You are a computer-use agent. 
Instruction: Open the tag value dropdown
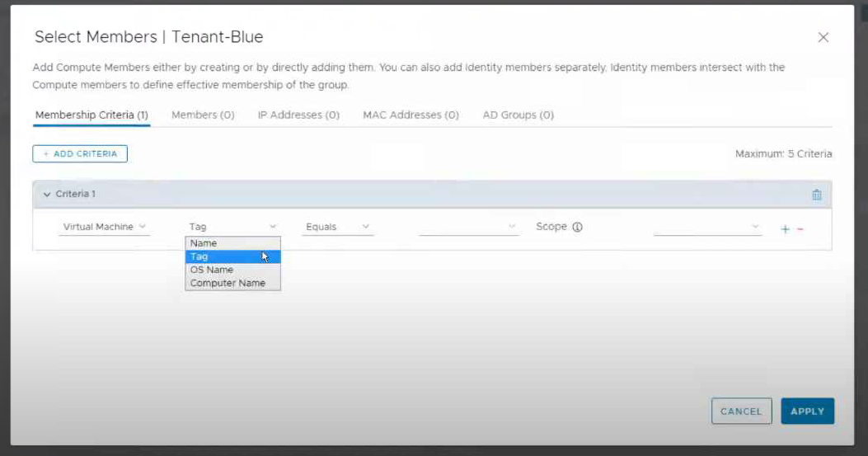[468, 227]
